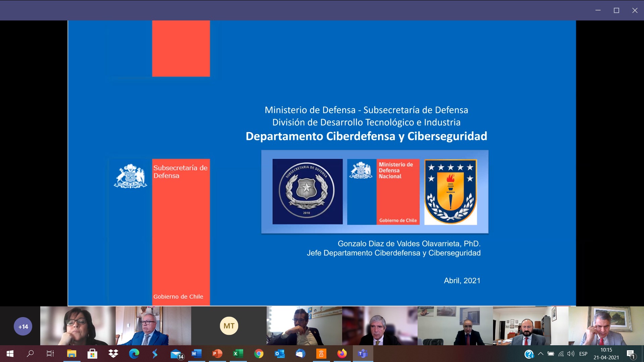Open taskbar search magnifier

(x=30, y=354)
